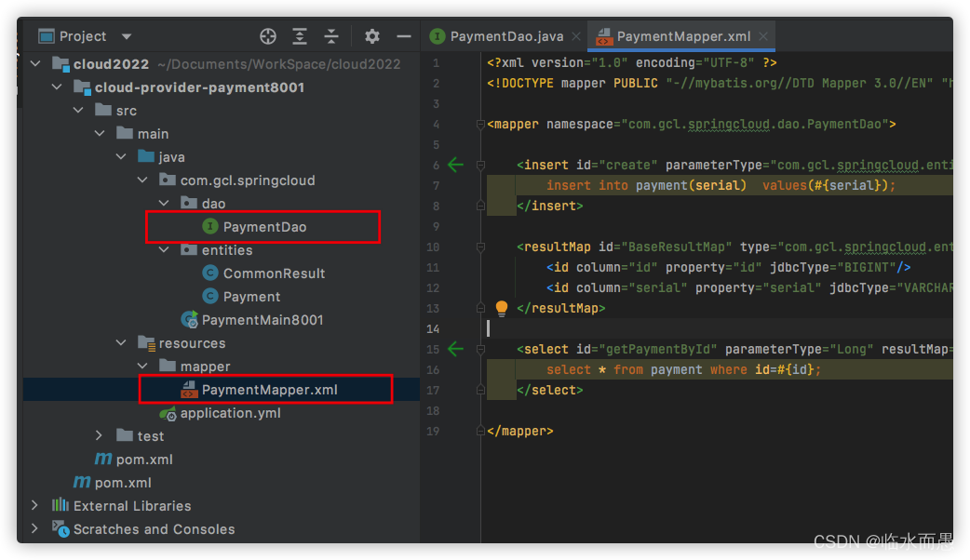970x560 pixels.
Task: Select the mapper folder in the tree
Action: tap(206, 367)
